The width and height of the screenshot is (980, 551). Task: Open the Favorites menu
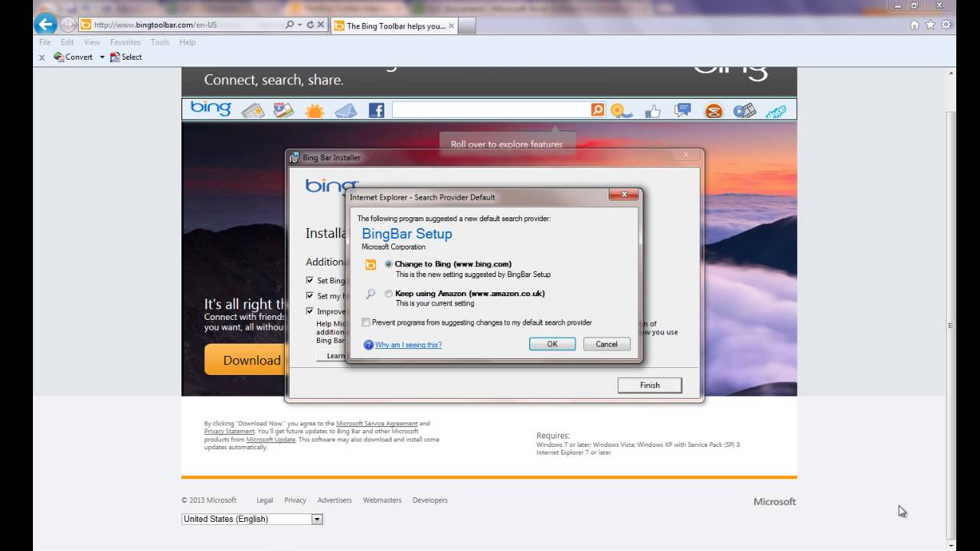click(125, 42)
